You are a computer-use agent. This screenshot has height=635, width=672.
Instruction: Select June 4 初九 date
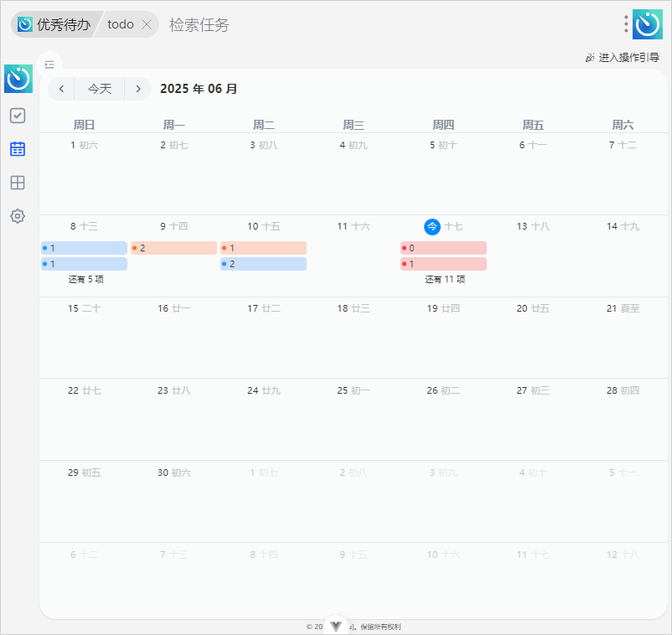pyautogui.click(x=354, y=145)
